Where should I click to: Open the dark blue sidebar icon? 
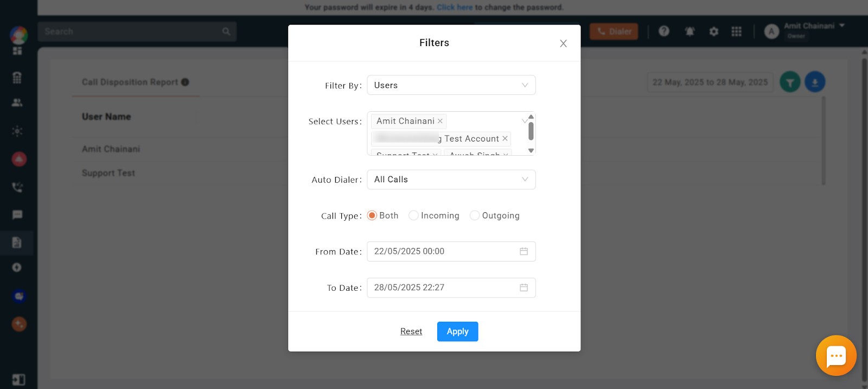[19, 296]
